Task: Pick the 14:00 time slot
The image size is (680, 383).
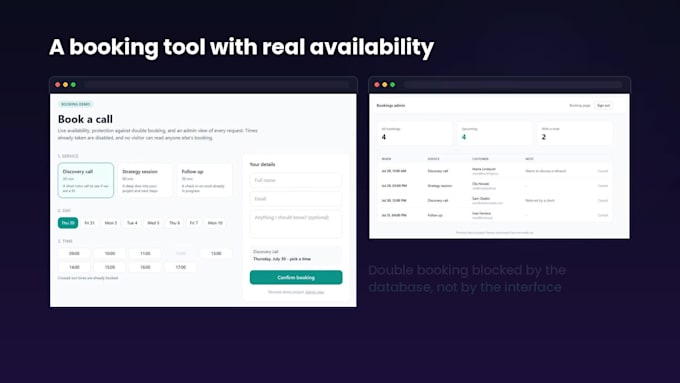Action: (74, 267)
